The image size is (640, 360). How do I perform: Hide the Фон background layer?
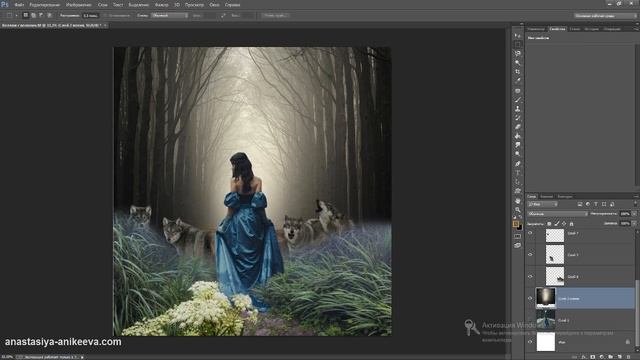point(530,342)
